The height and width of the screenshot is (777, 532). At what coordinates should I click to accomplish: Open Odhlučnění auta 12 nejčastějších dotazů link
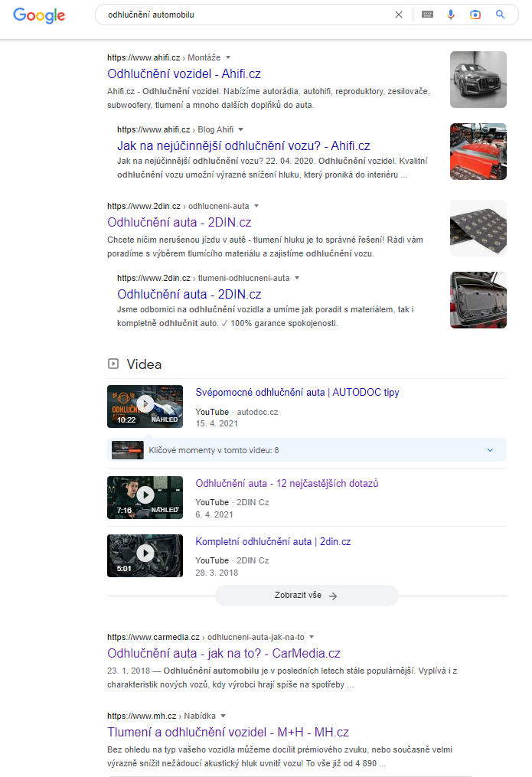(287, 483)
